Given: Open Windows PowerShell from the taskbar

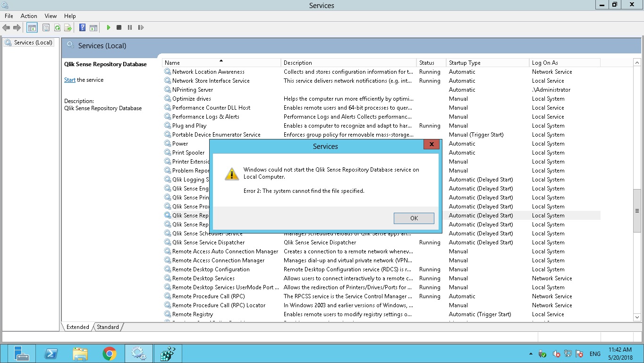Looking at the screenshot, I should (51, 354).
